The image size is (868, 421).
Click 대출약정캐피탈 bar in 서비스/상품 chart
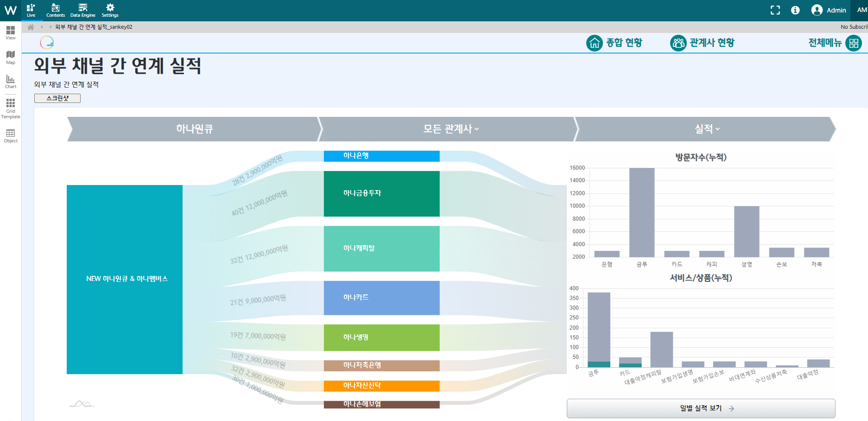(x=662, y=350)
